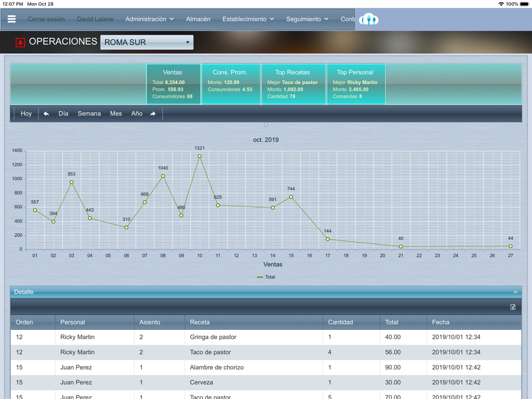Switch chart range to Semana
The height and width of the screenshot is (399, 532).
tap(89, 114)
